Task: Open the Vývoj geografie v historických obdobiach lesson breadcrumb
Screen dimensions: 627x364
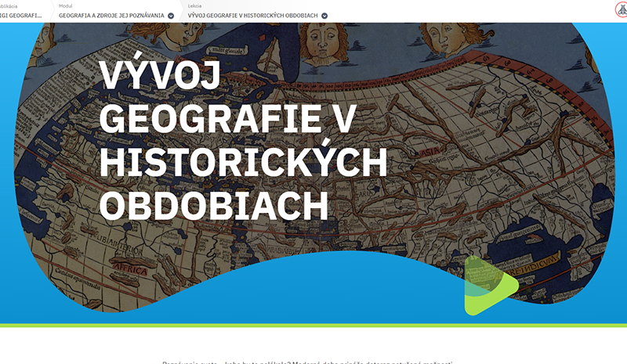Action: coord(252,16)
